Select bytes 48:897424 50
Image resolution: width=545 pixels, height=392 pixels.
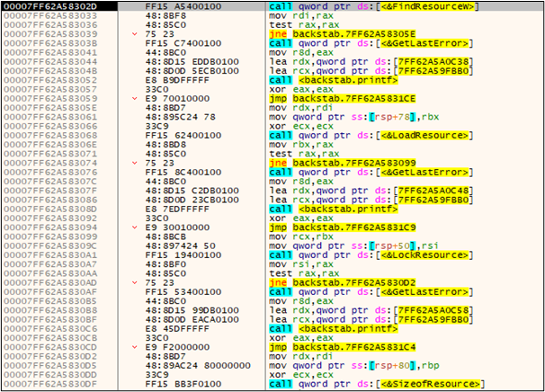(x=181, y=245)
